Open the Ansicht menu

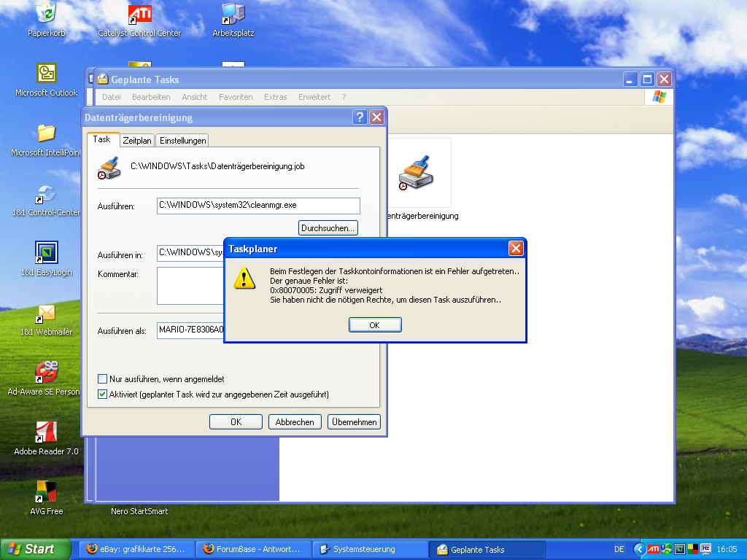194,97
